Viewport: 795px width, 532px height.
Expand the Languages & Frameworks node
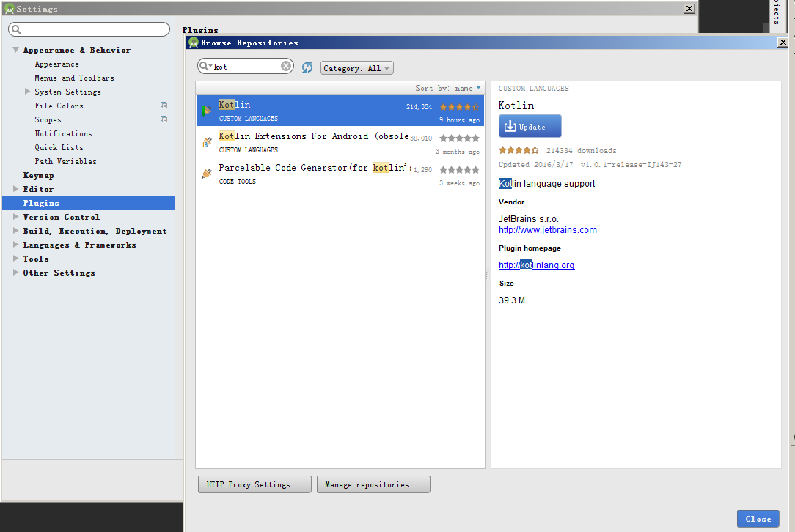pyautogui.click(x=15, y=244)
